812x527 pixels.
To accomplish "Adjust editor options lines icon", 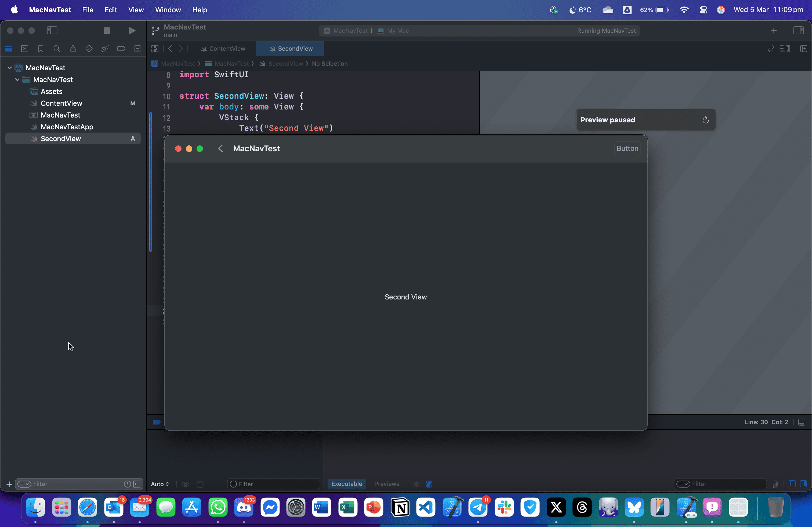I will point(785,49).
